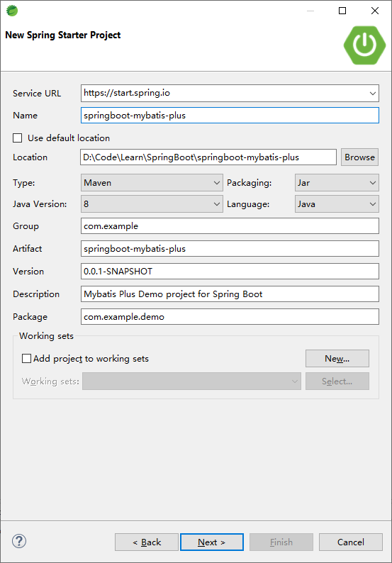Minimize the dialog window
392x563 pixels.
pyautogui.click(x=310, y=11)
